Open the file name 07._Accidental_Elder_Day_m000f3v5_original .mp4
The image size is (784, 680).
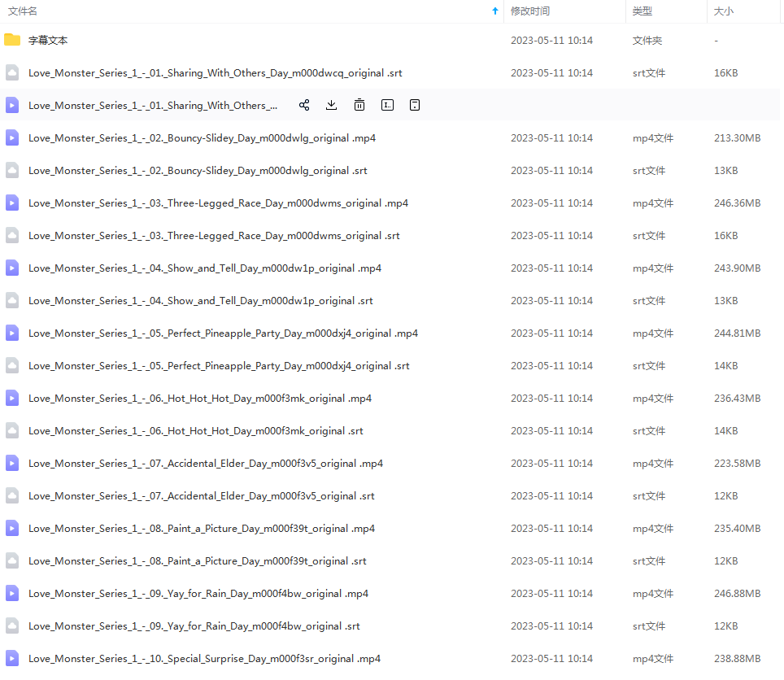206,464
